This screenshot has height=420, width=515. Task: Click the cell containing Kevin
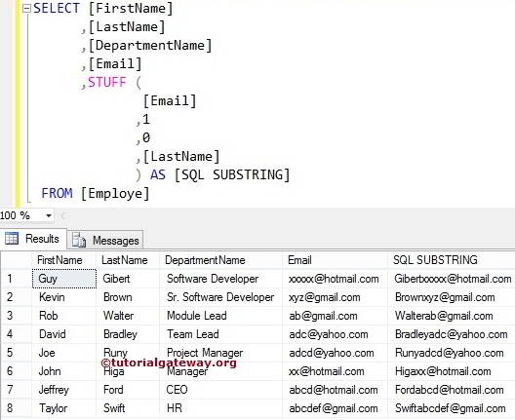tap(64, 297)
